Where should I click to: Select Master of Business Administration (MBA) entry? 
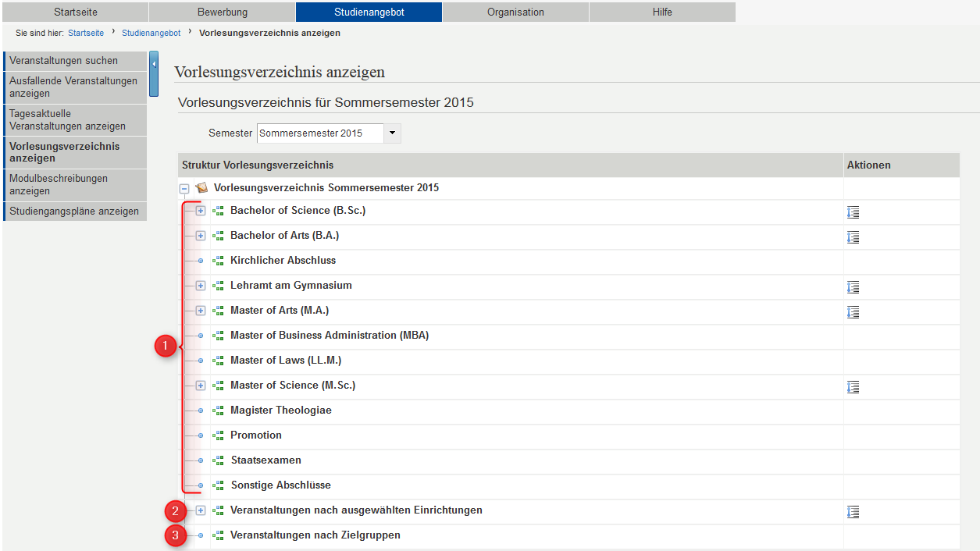coord(330,336)
